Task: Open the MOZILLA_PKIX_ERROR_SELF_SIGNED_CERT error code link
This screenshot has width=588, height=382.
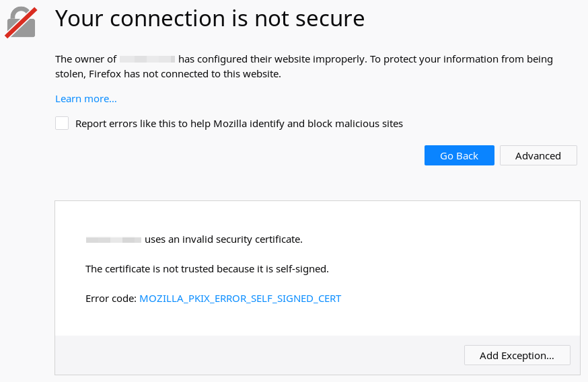Action: [240, 299]
